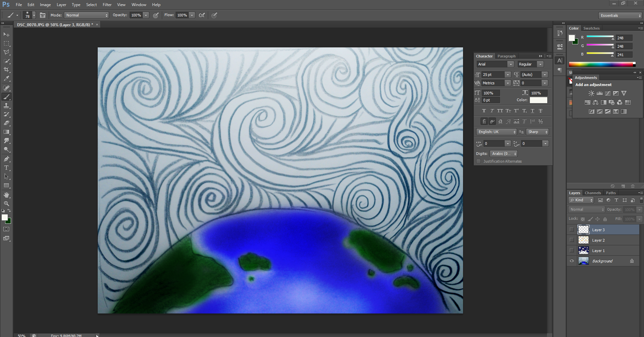Add a Levels adjustment
The image size is (644, 337).
(599, 93)
